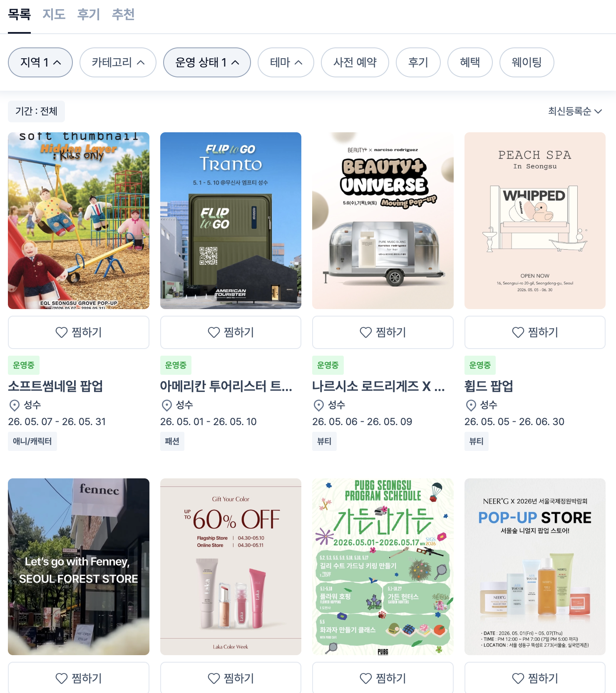Open the 소프트썸네일 팝업 title
616x693 pixels.
(x=55, y=386)
